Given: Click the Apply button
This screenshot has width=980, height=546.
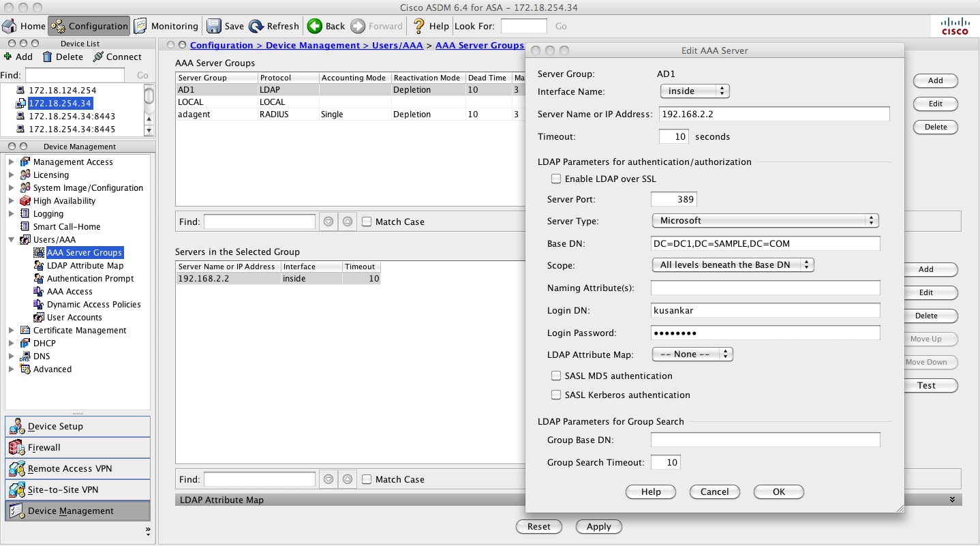Looking at the screenshot, I should pos(599,526).
